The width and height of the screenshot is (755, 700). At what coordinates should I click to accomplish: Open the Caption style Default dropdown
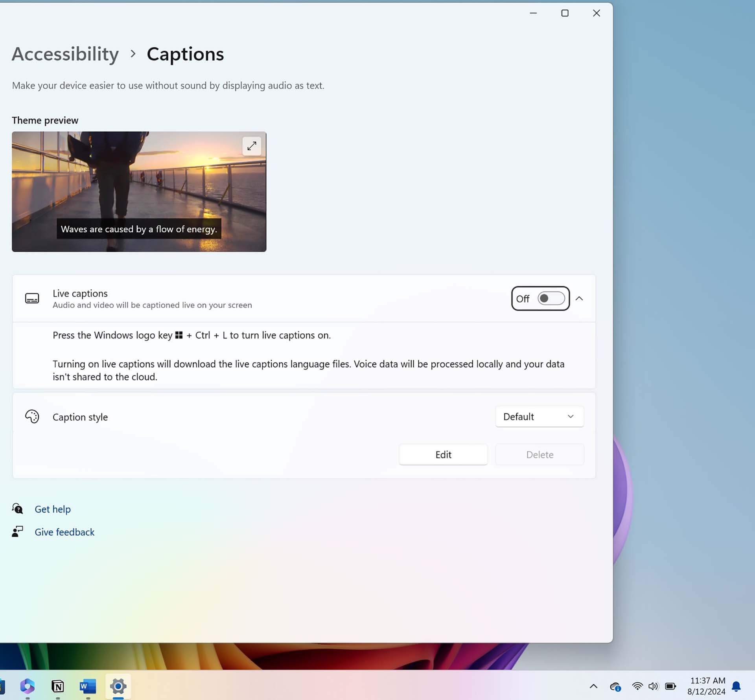539,416
